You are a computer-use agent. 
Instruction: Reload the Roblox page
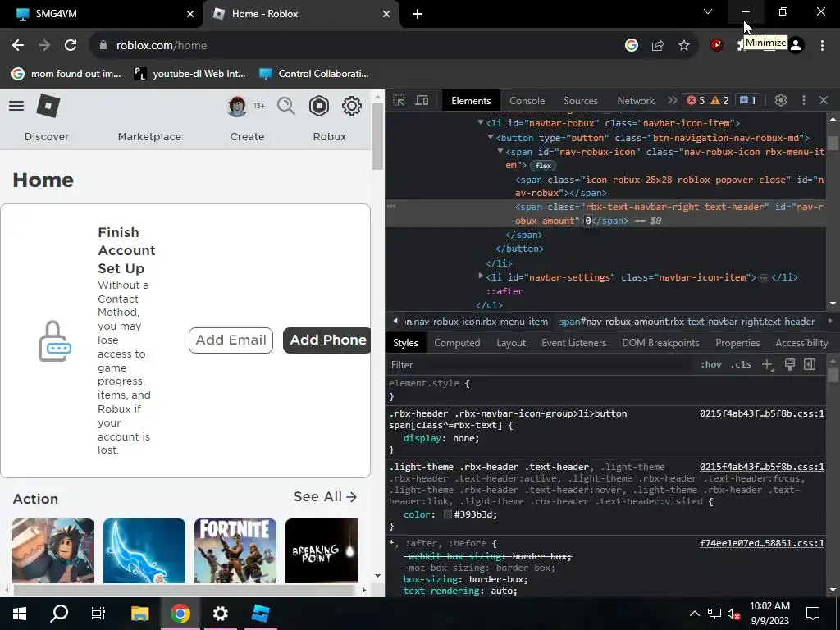point(71,46)
